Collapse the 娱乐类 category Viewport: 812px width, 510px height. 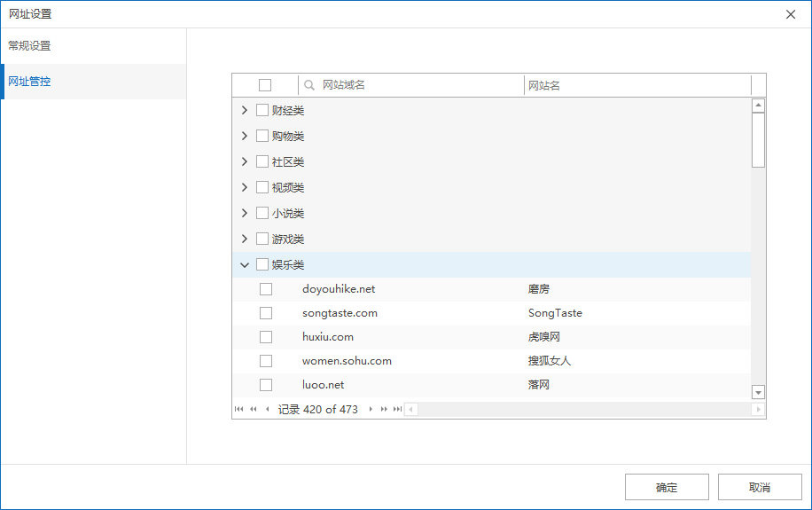245,265
